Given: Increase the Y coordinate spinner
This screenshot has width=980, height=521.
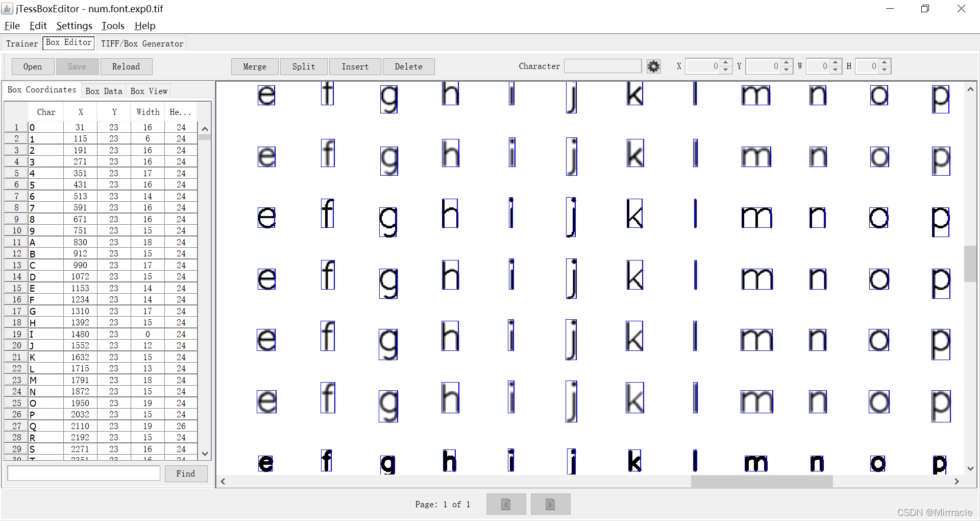Looking at the screenshot, I should pos(786,63).
